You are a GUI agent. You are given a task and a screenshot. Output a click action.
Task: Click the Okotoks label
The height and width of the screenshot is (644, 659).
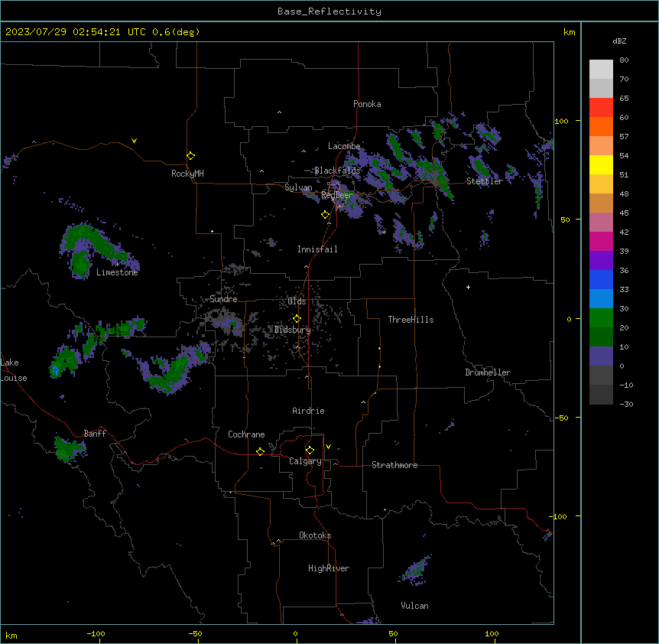click(x=315, y=535)
